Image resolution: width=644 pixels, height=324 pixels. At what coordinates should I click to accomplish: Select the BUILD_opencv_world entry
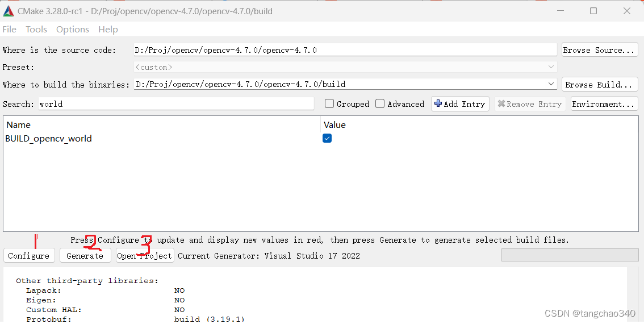pos(48,139)
